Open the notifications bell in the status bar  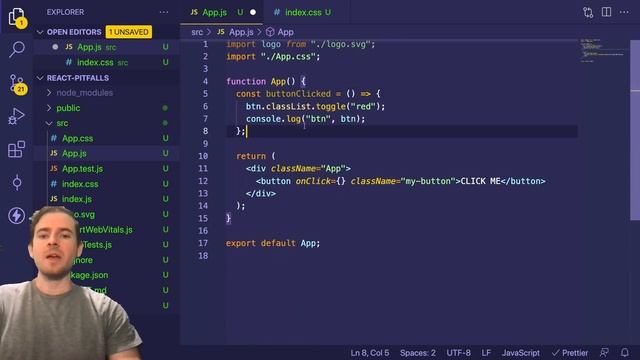tap(624, 352)
